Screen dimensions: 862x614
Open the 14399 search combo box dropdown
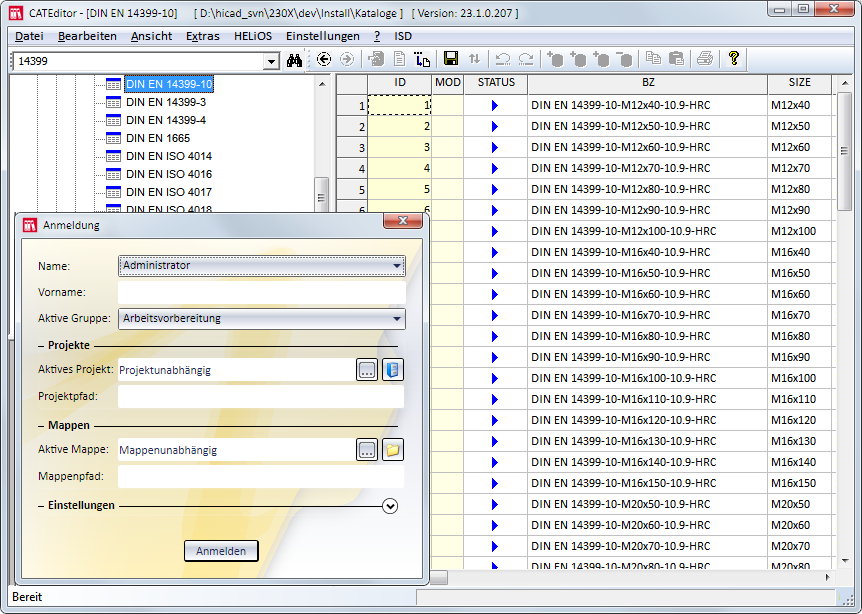coord(271,61)
